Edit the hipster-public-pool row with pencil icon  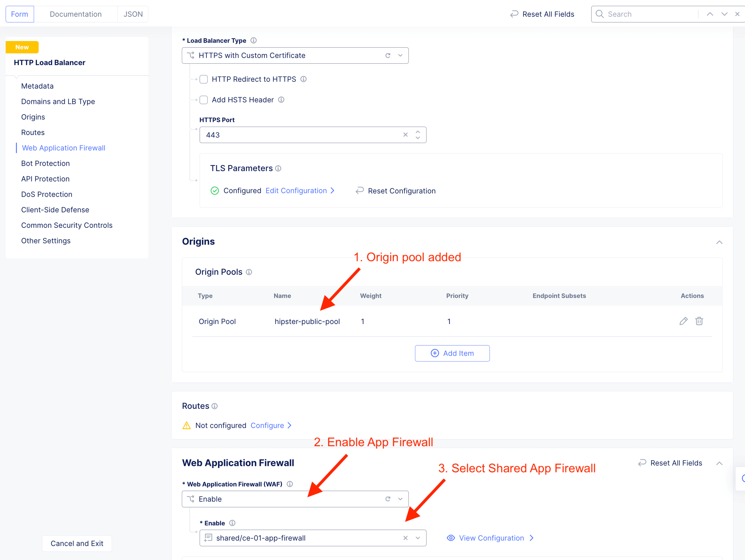683,321
